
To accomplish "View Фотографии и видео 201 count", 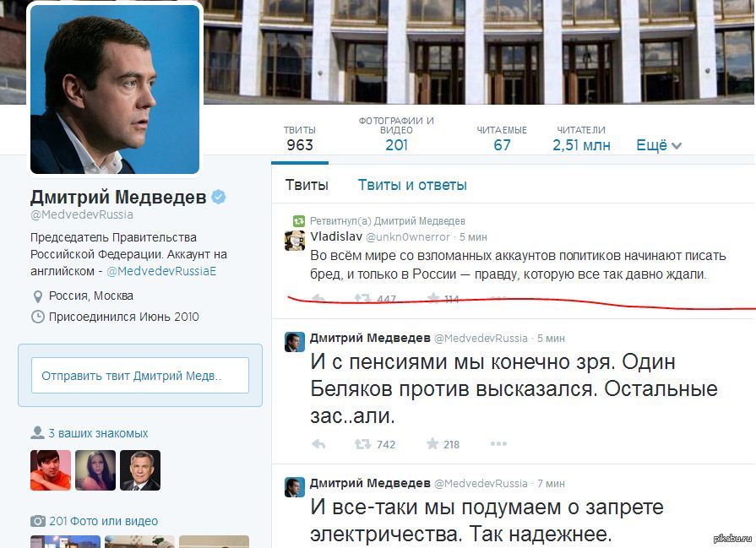I will pyautogui.click(x=396, y=134).
